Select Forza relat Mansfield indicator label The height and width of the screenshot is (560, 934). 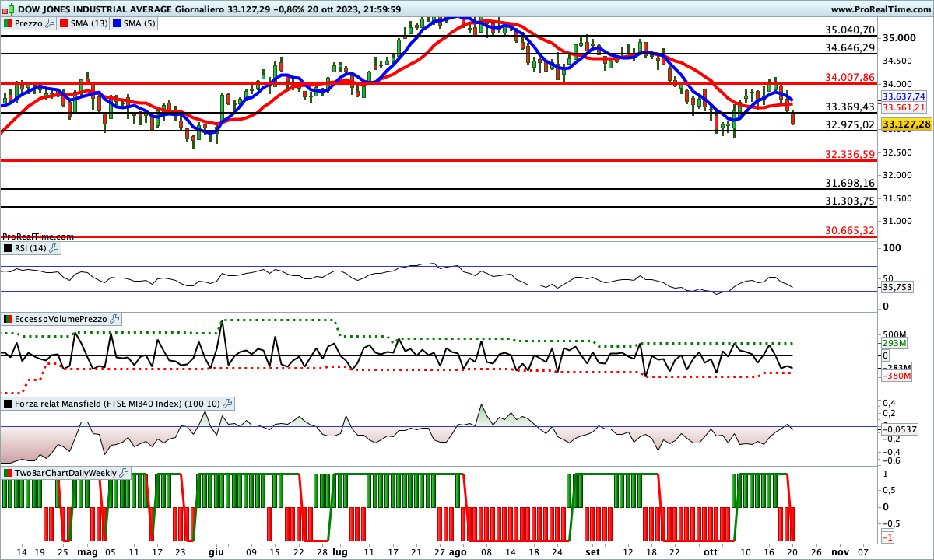pyautogui.click(x=118, y=404)
